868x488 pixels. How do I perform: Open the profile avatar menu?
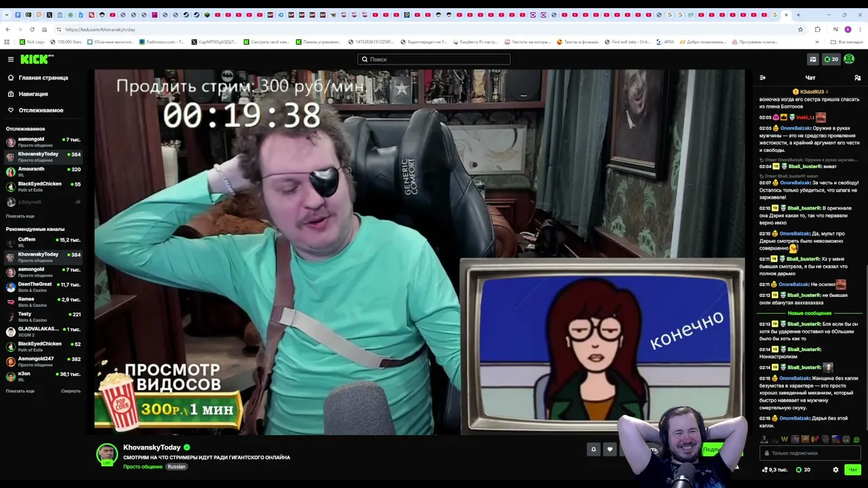(849, 60)
